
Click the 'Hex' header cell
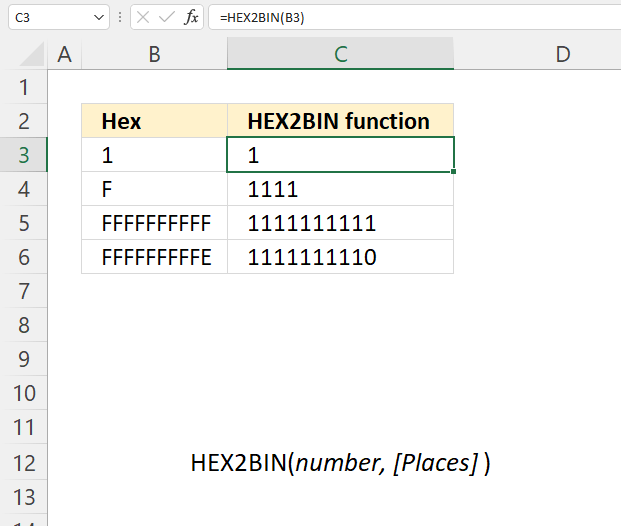154,121
